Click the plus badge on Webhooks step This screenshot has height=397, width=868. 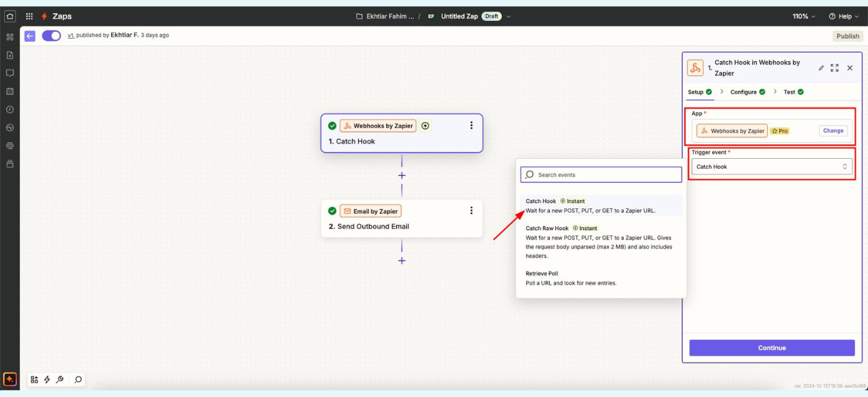point(425,126)
